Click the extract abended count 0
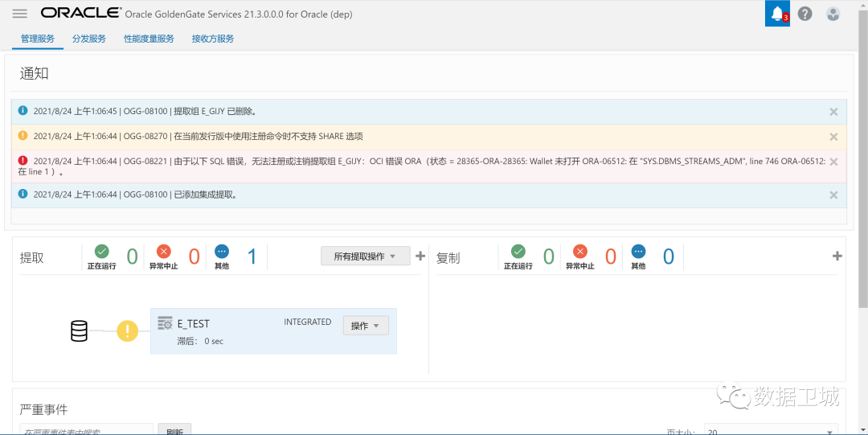The height and width of the screenshot is (435, 868). point(194,256)
